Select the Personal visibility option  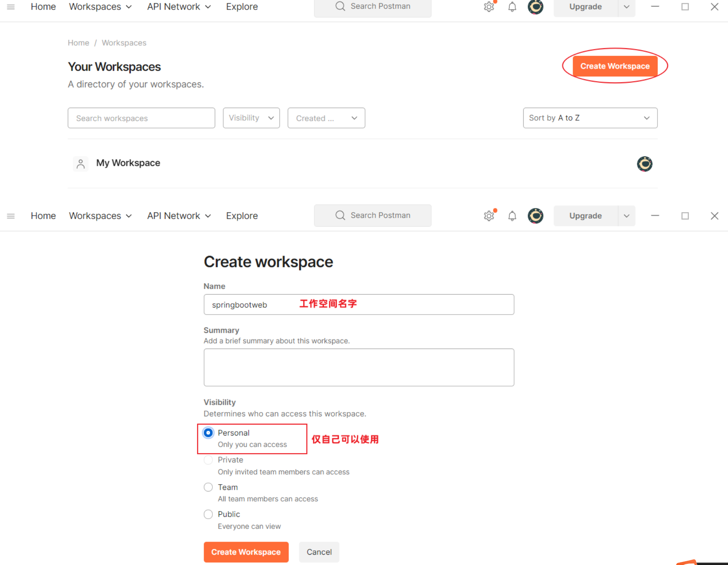pos(208,433)
